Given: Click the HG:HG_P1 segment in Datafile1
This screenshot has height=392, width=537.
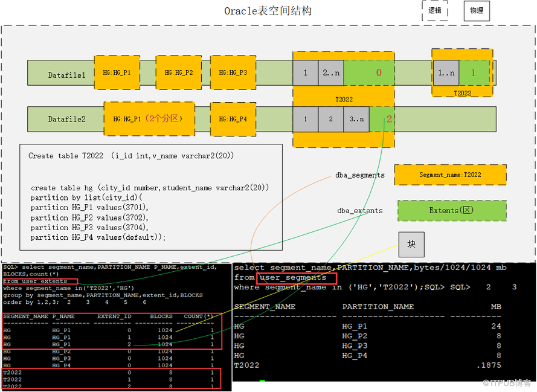Looking at the screenshot, I should pyautogui.click(x=117, y=72).
